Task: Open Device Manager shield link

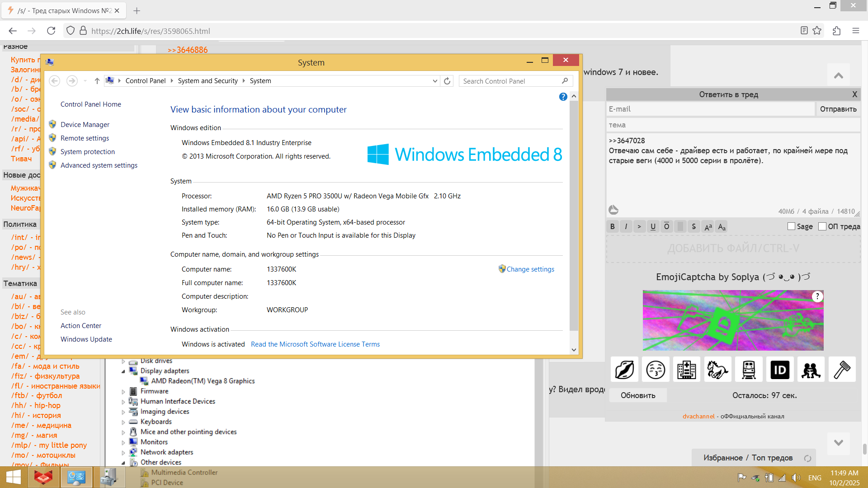Action: coord(85,125)
